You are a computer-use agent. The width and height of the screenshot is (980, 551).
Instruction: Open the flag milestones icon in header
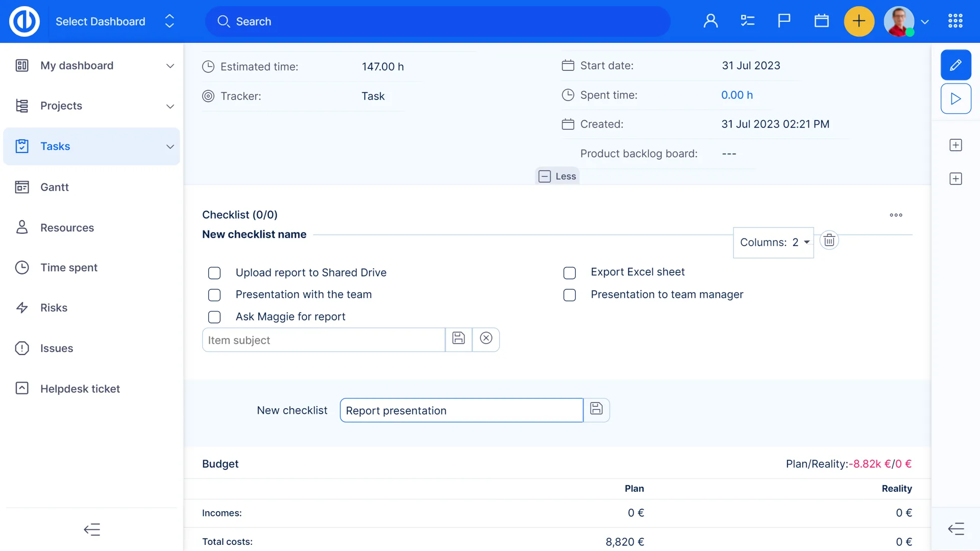[x=784, y=21]
